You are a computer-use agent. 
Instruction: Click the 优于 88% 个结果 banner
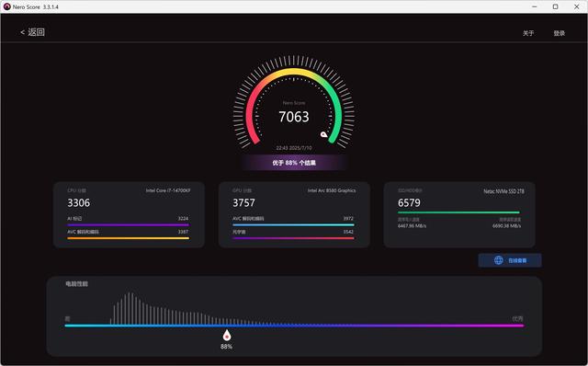point(294,163)
